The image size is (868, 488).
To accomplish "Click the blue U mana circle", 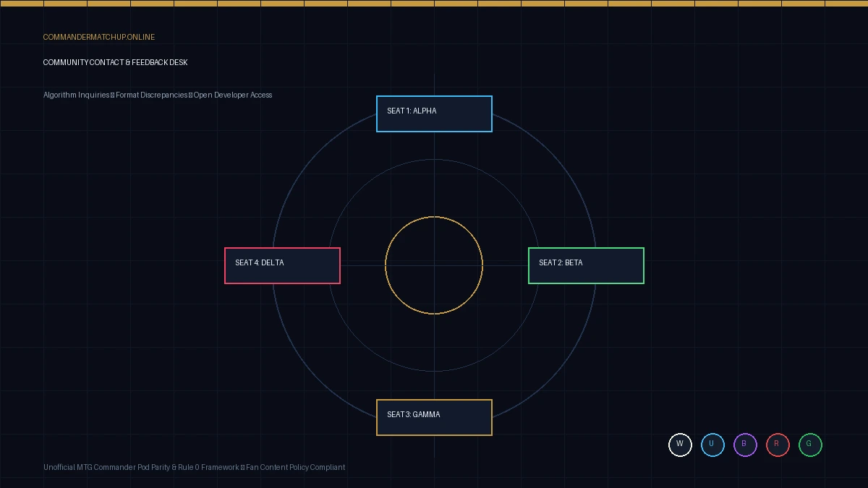I will coord(712,445).
